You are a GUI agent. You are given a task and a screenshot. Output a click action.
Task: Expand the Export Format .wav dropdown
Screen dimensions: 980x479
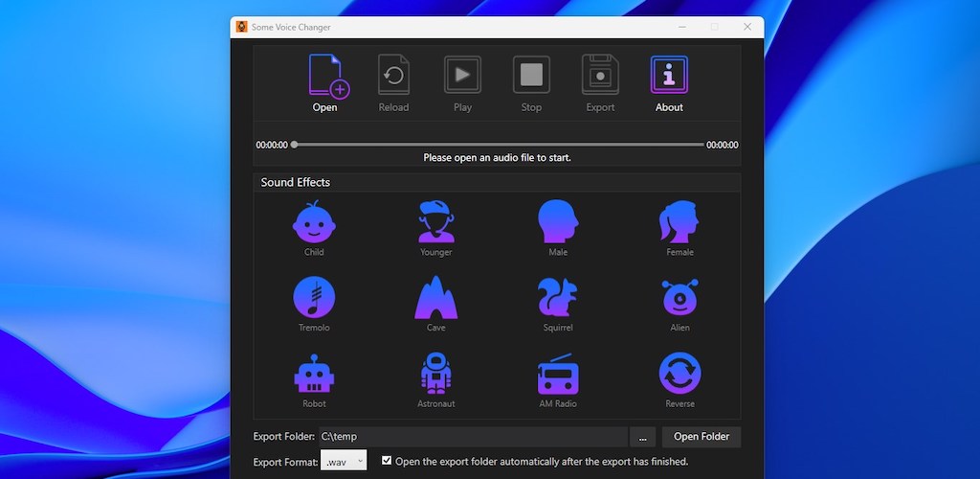click(344, 461)
